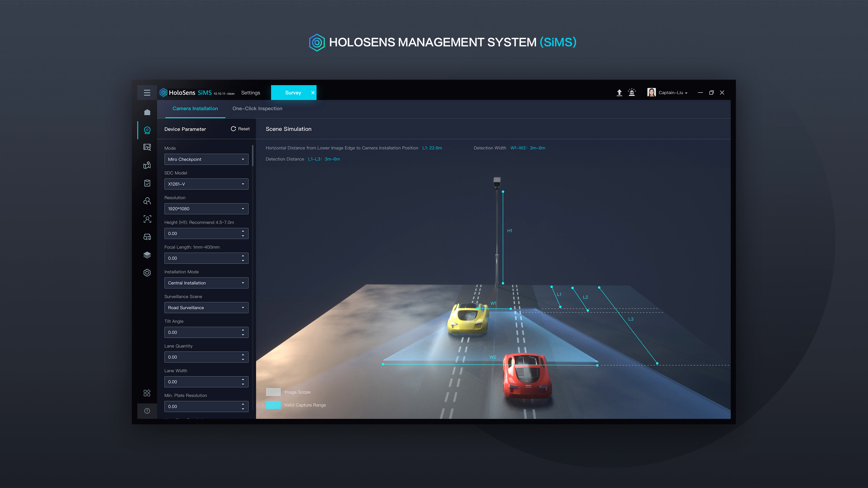The image size is (868, 488).
Task: Increment the Tilt Angle value using its stepper
Action: (243, 330)
